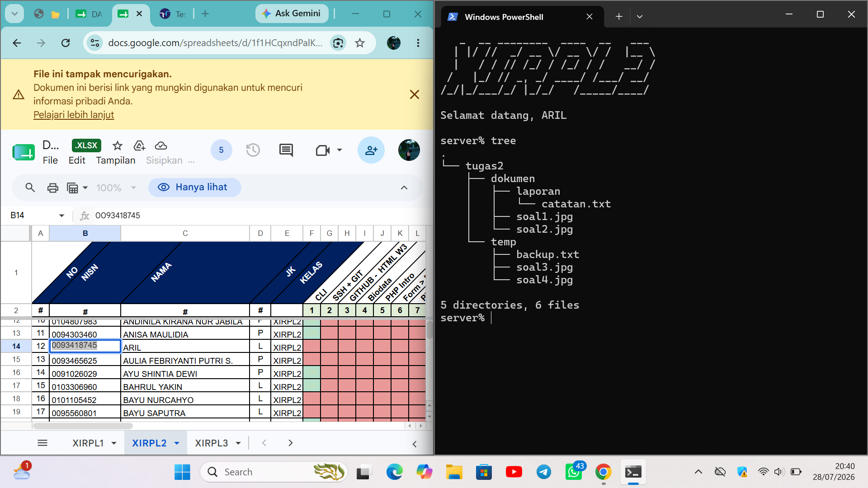The height and width of the screenshot is (488, 868).
Task: Switch to XIRPL3 sheet tab
Action: tap(212, 443)
